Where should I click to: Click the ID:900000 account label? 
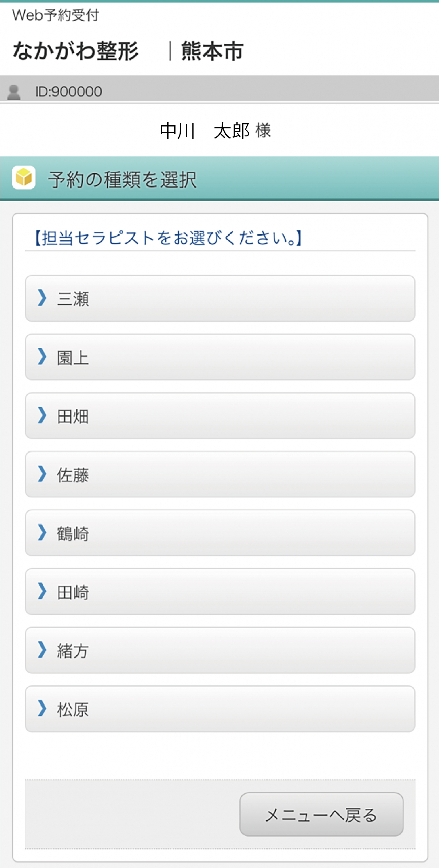point(69,92)
